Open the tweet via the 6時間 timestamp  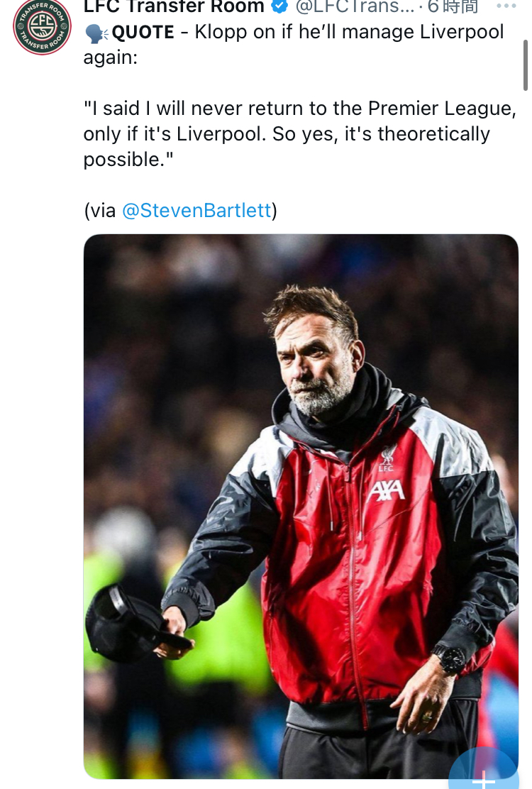point(454,7)
